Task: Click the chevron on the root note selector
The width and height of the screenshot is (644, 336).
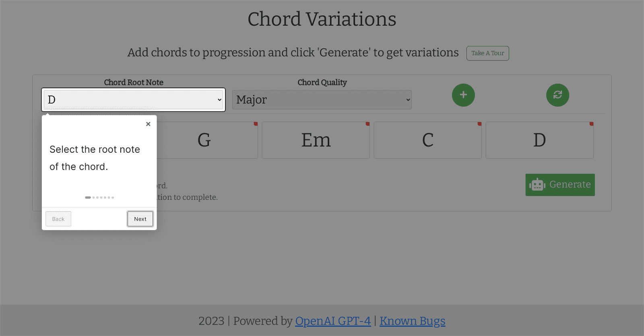Action: [219, 100]
